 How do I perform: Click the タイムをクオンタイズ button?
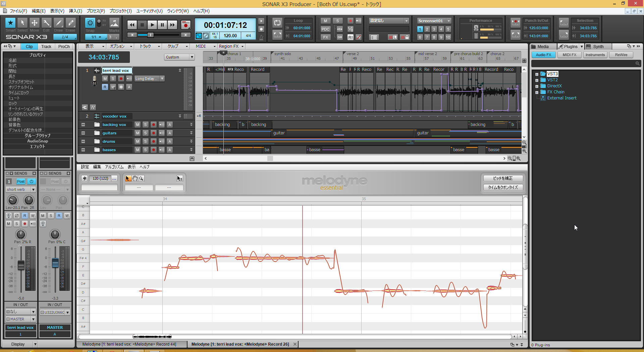(503, 187)
